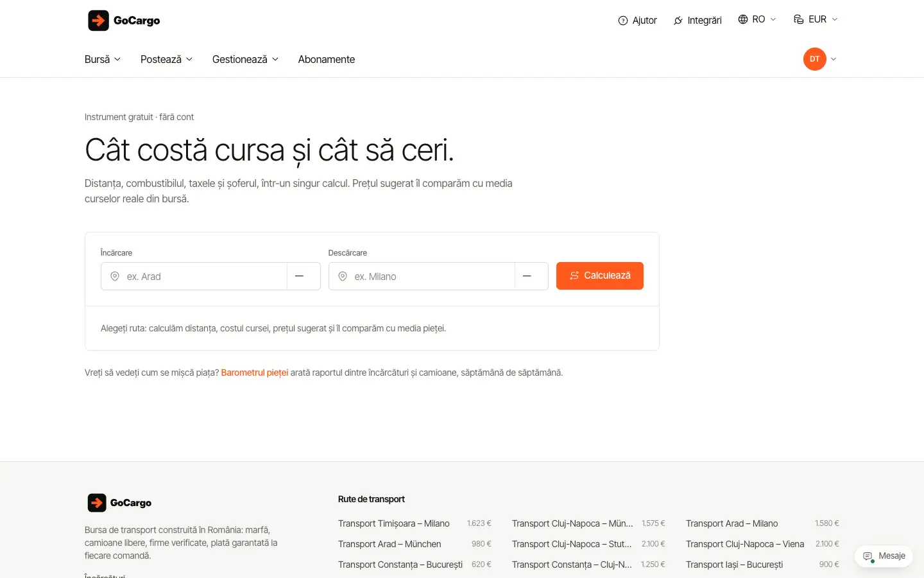Image resolution: width=924 pixels, height=578 pixels.
Task: Follow the Barometrul pieței link
Action: point(255,372)
